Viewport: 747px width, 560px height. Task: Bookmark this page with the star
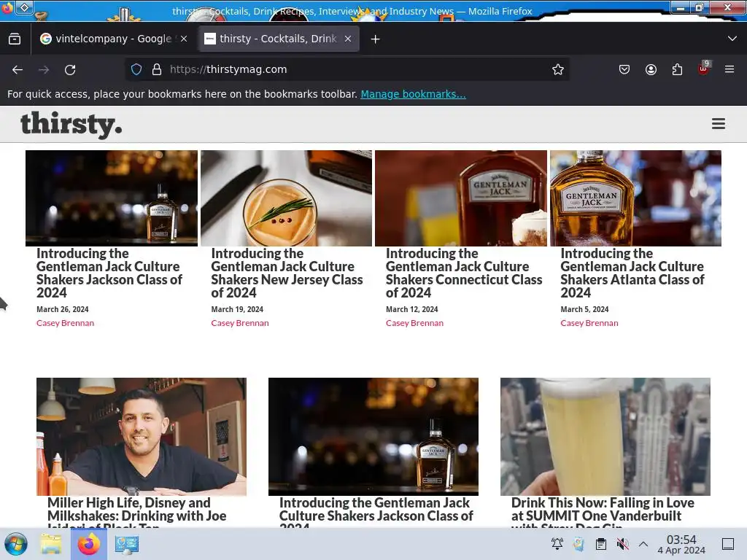click(x=558, y=69)
